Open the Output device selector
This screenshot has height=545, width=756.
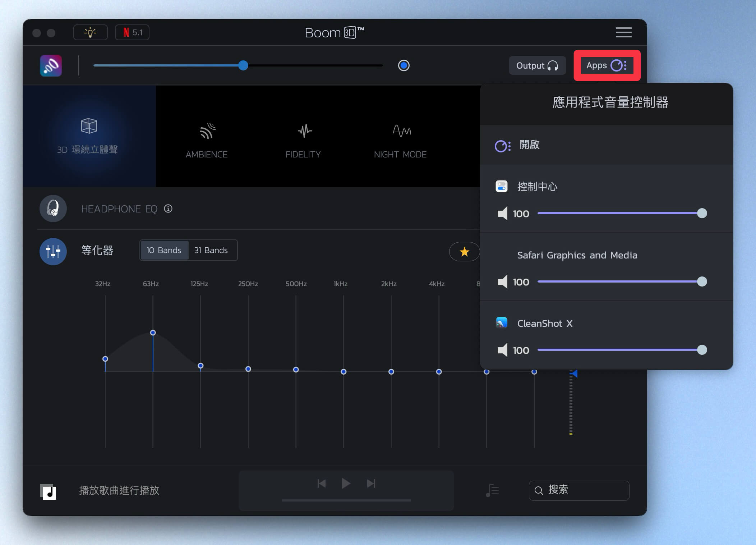point(537,65)
